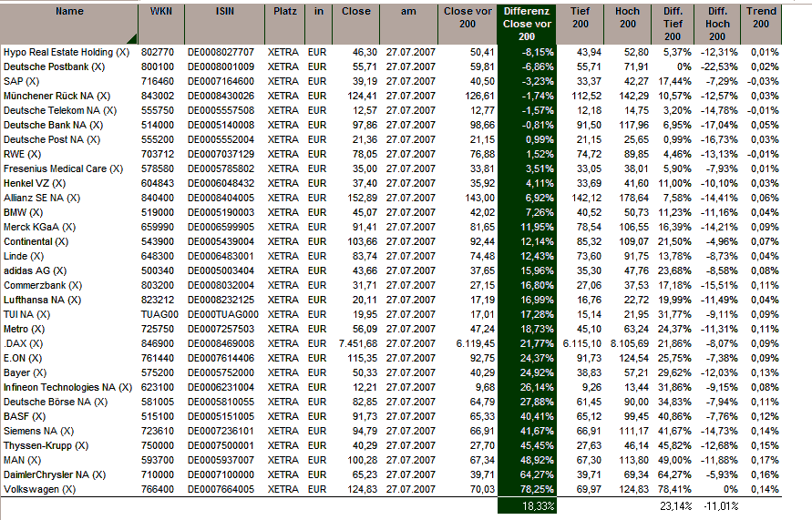The width and height of the screenshot is (812, 520).
Task: Click Deutsche Telekom NA (X) row name
Action: (60, 110)
